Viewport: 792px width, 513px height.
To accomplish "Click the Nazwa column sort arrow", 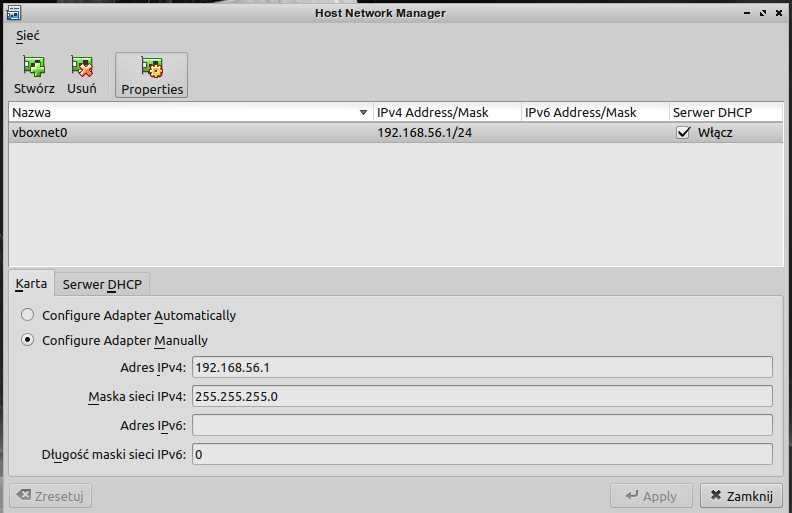I will pos(363,113).
